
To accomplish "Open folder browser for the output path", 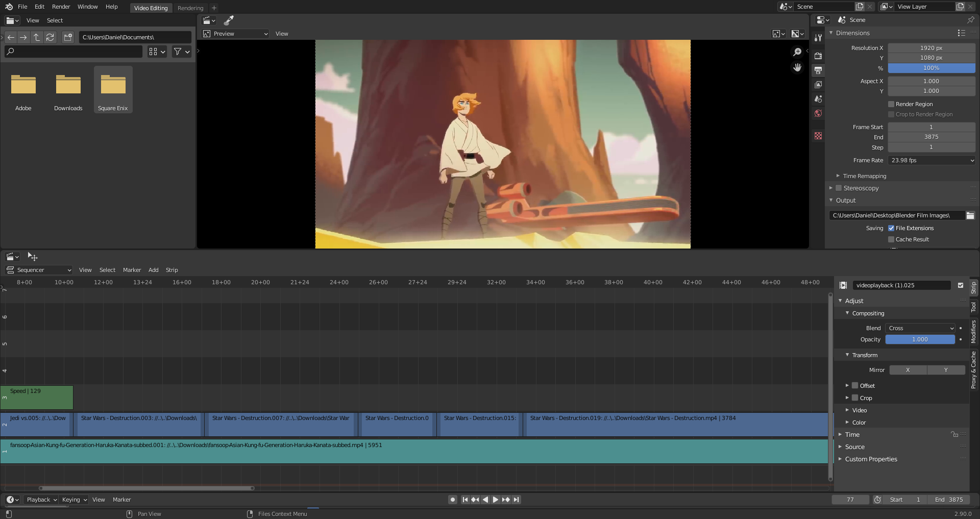I will (x=970, y=215).
